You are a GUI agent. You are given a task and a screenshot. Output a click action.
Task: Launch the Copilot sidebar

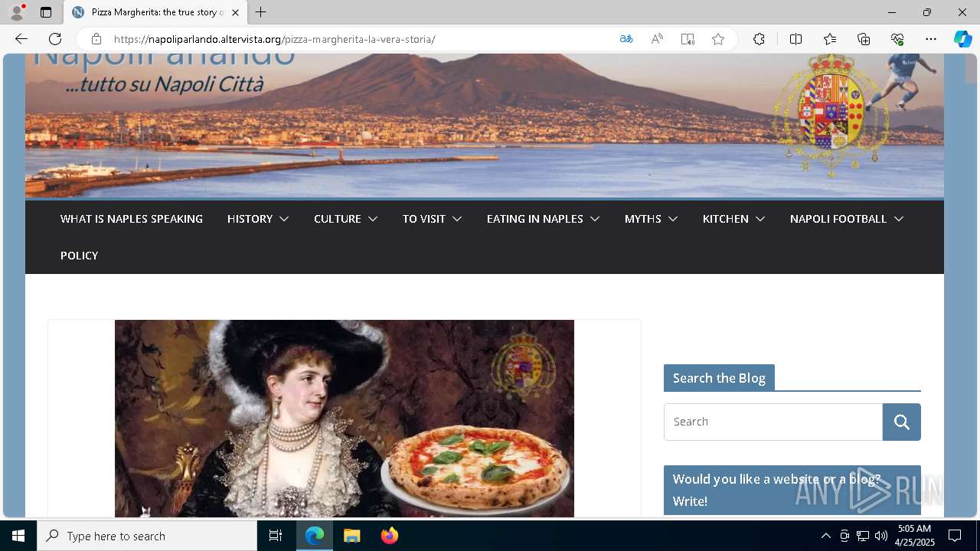pyautogui.click(x=962, y=39)
